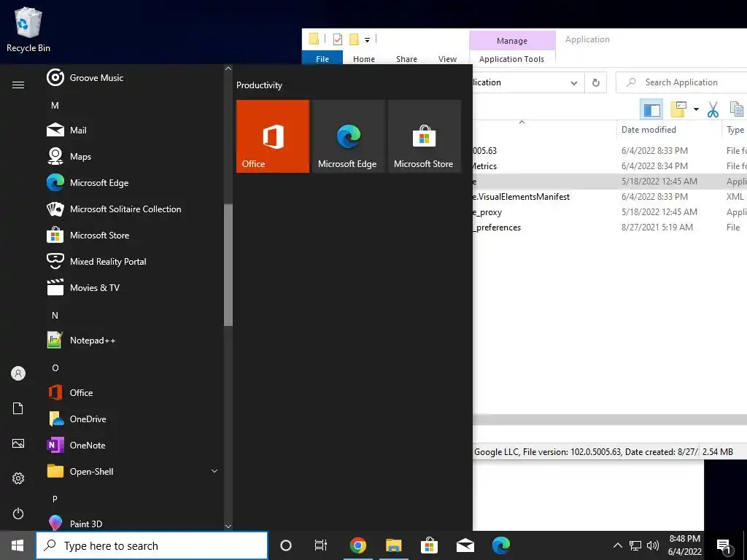Image resolution: width=747 pixels, height=560 pixels.
Task: Click the Windows Start button
Action: point(18,545)
